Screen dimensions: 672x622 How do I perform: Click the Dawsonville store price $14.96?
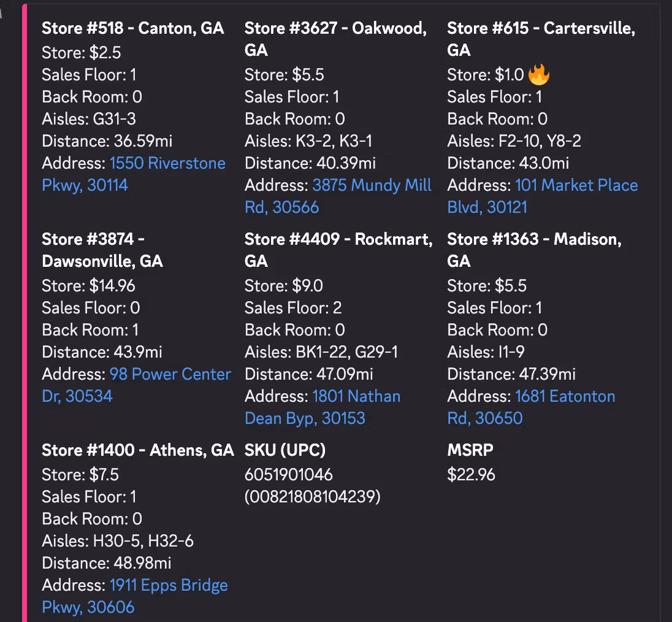coord(112,286)
